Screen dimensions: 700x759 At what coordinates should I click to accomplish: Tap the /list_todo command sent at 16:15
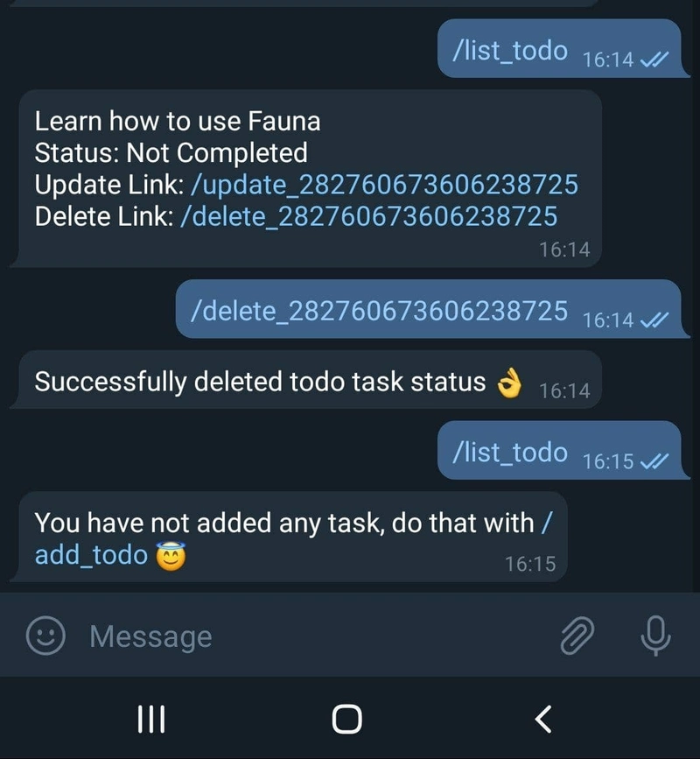point(510,452)
